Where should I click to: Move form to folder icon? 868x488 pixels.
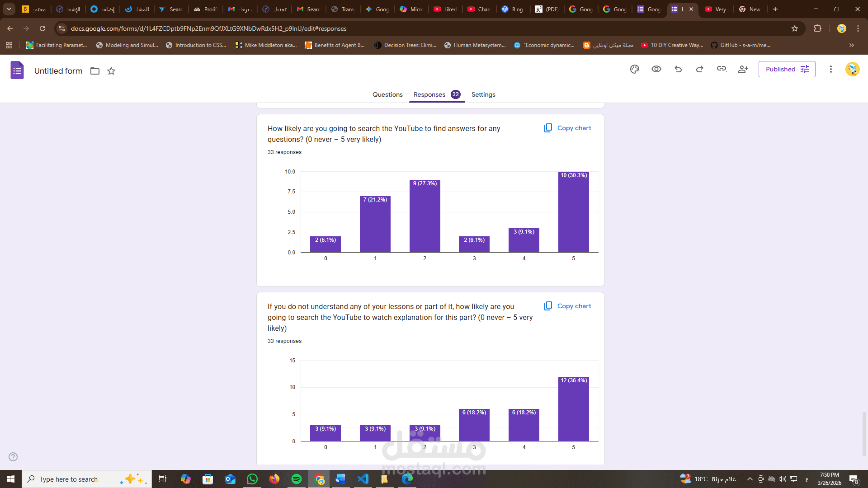95,71
